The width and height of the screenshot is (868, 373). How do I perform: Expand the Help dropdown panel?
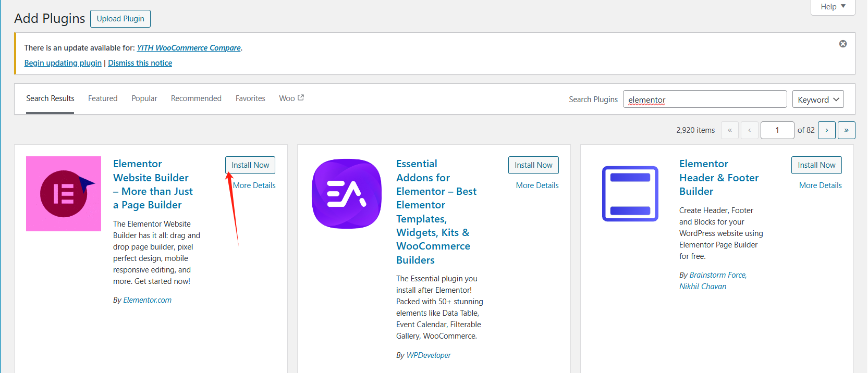(833, 7)
